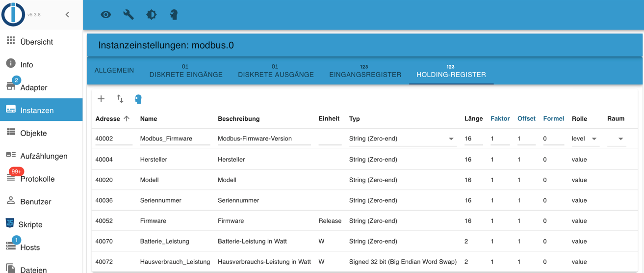The width and height of the screenshot is (644, 273).
Task: Switch to the Diskrete Ausgänge tab
Action: (276, 71)
